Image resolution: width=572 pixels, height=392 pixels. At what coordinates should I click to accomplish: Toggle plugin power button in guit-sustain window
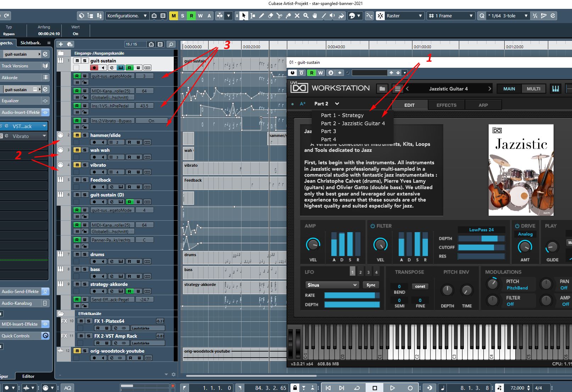click(x=292, y=73)
